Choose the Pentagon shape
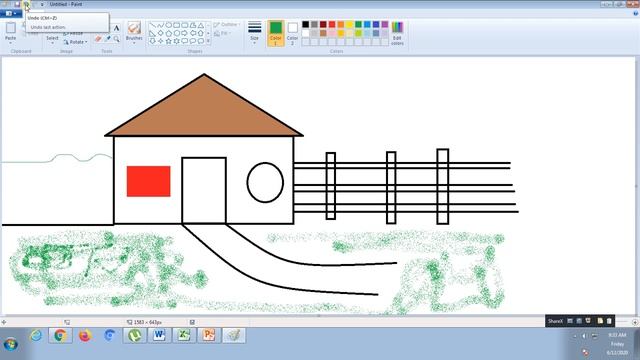 point(169,33)
